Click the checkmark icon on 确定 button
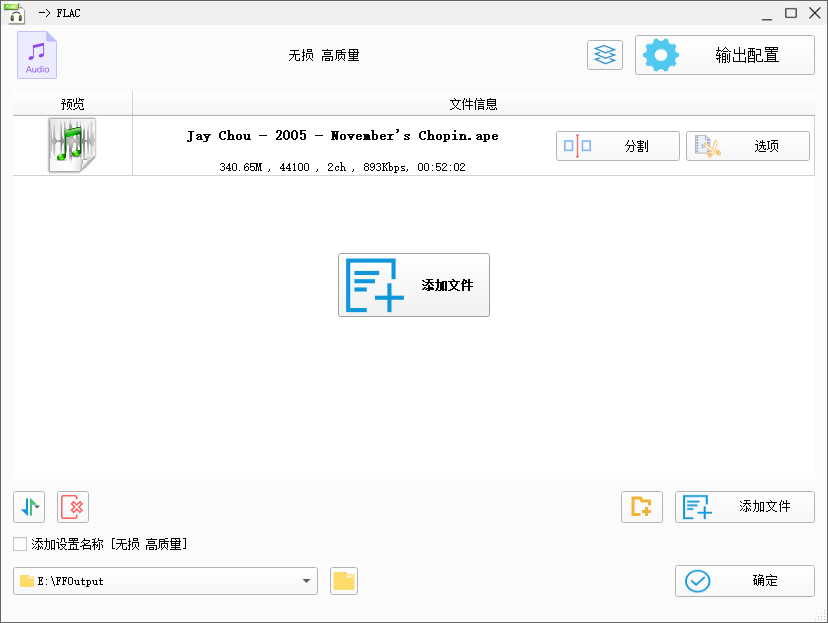Viewport: 828px width, 623px height. 699,581
